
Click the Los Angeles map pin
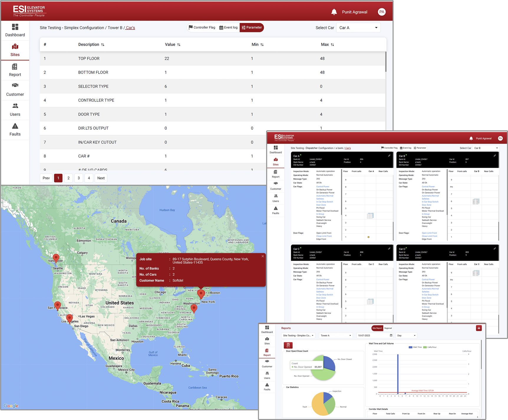click(70, 319)
